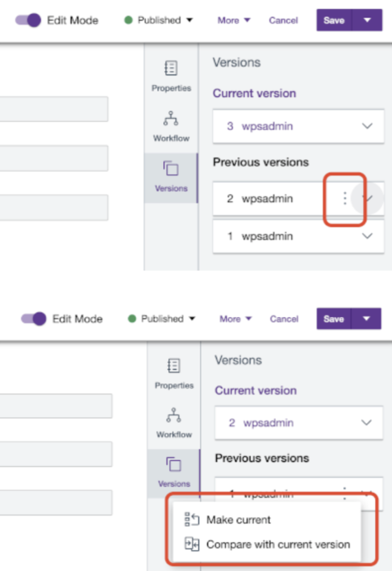Open the Published status dropdown

coord(157,20)
